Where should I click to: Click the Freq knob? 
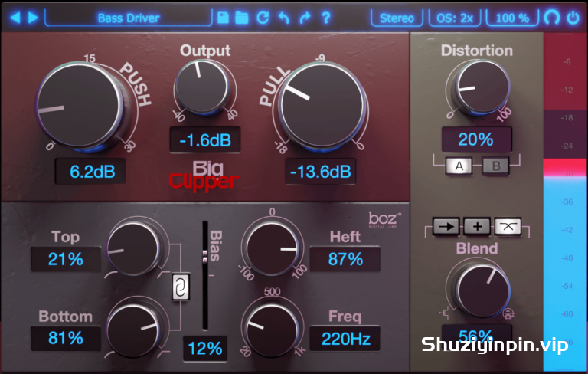pos(272,329)
